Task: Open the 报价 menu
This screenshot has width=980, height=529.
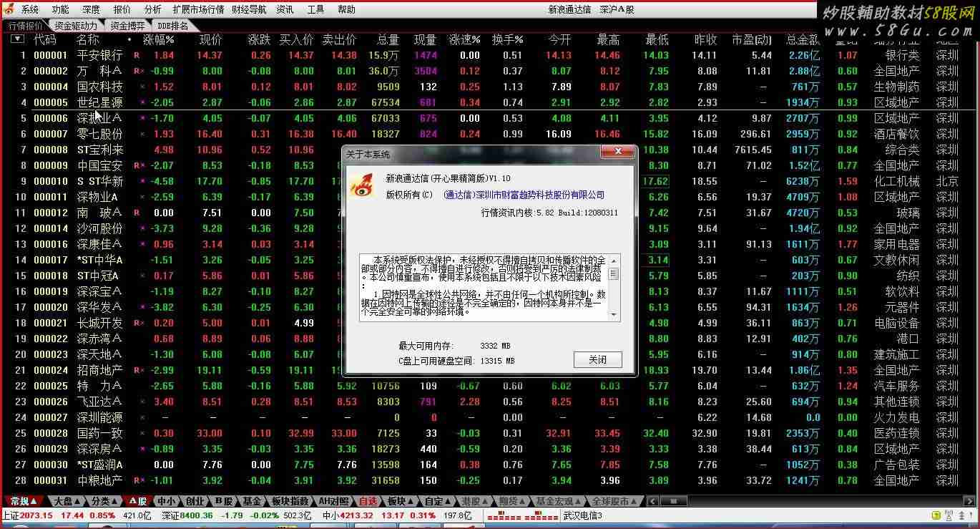Action: (x=122, y=9)
